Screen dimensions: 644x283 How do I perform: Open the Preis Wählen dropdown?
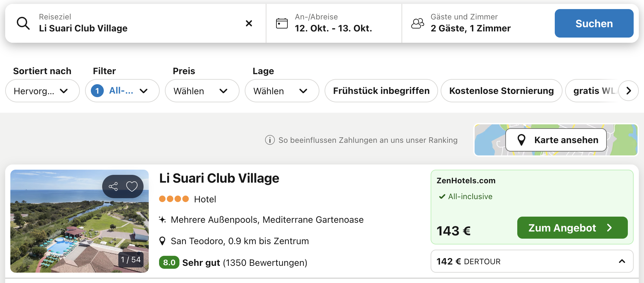tap(202, 91)
